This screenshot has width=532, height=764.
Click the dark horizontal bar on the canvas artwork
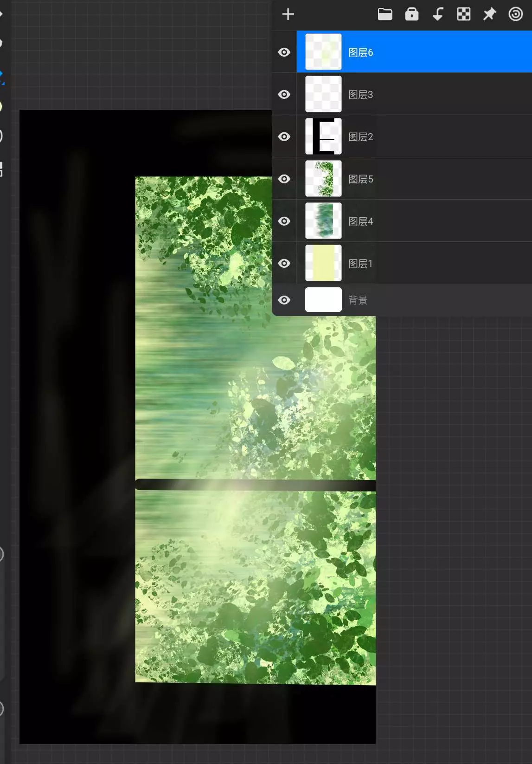[255, 485]
